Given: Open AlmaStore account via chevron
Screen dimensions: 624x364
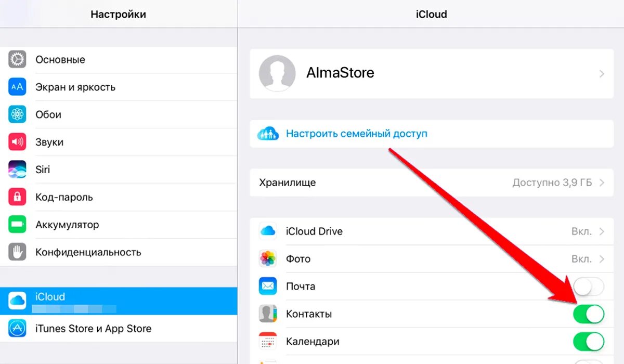Looking at the screenshot, I should 602,74.
